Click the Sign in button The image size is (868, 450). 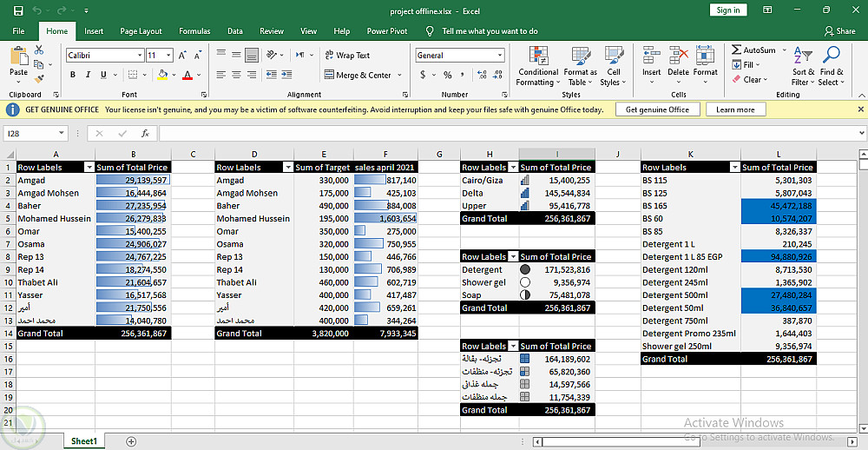728,10
